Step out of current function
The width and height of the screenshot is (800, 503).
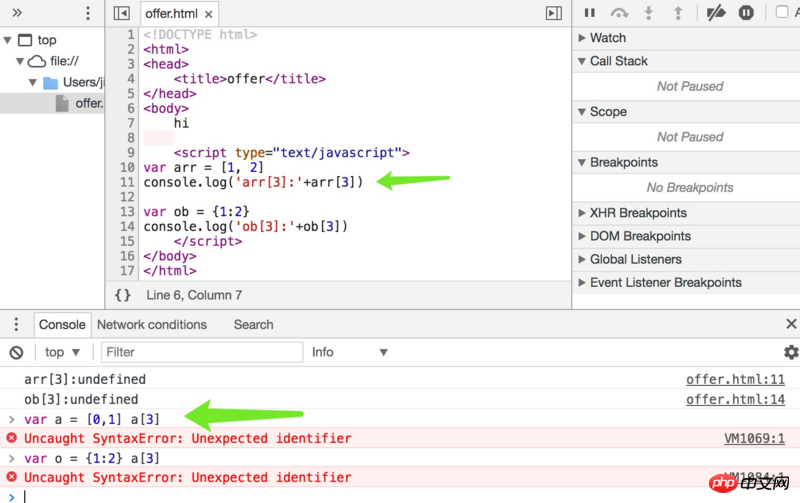pyautogui.click(x=678, y=13)
